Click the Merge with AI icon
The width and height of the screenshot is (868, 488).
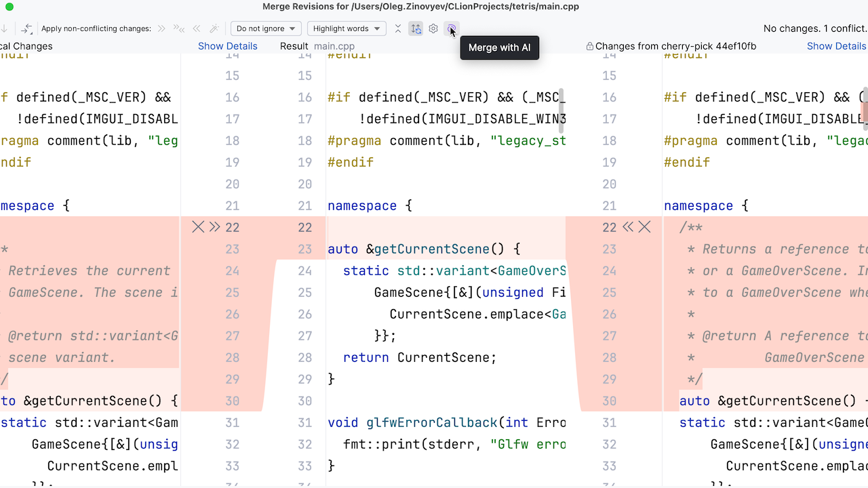[x=451, y=29]
